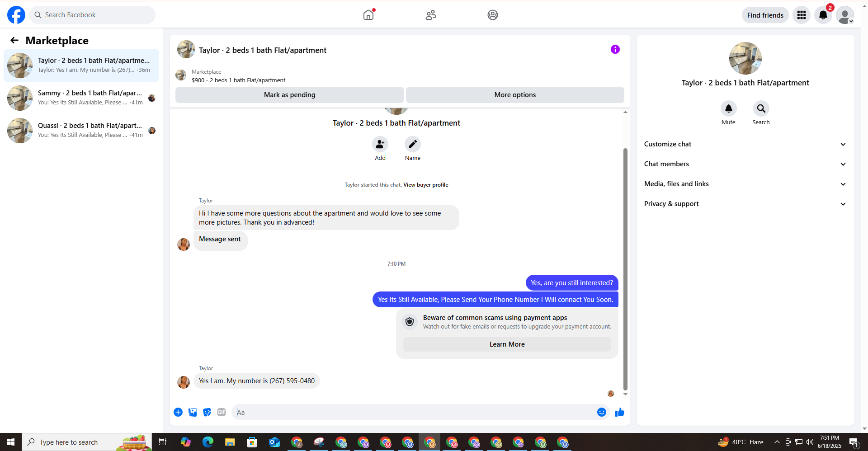
Task: Open the Sammy conversation in chat list
Action: [81, 98]
